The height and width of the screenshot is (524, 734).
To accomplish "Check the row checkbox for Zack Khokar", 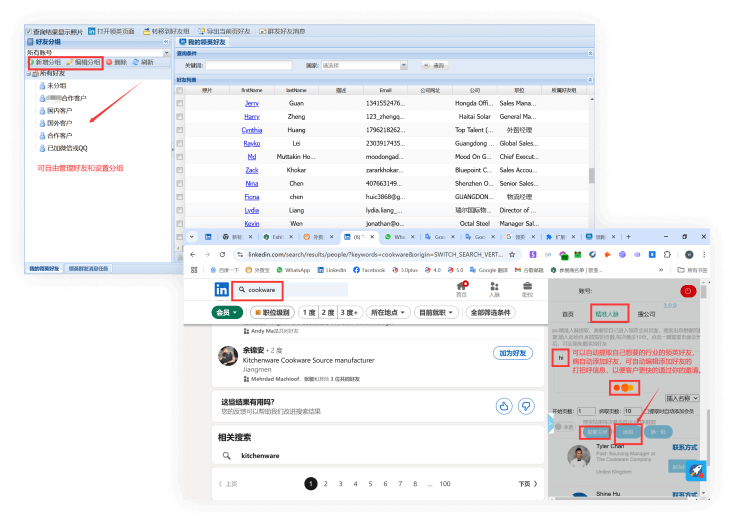I will (180, 170).
